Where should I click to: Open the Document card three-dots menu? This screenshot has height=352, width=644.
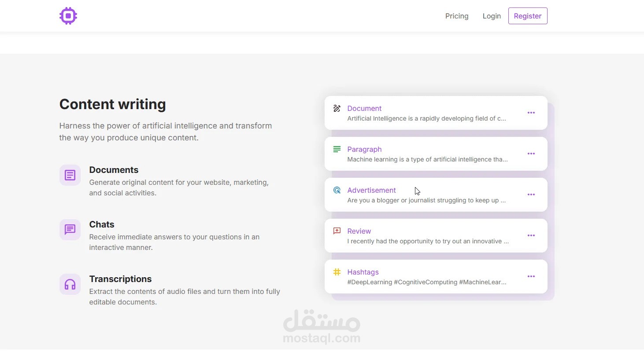[x=531, y=113]
